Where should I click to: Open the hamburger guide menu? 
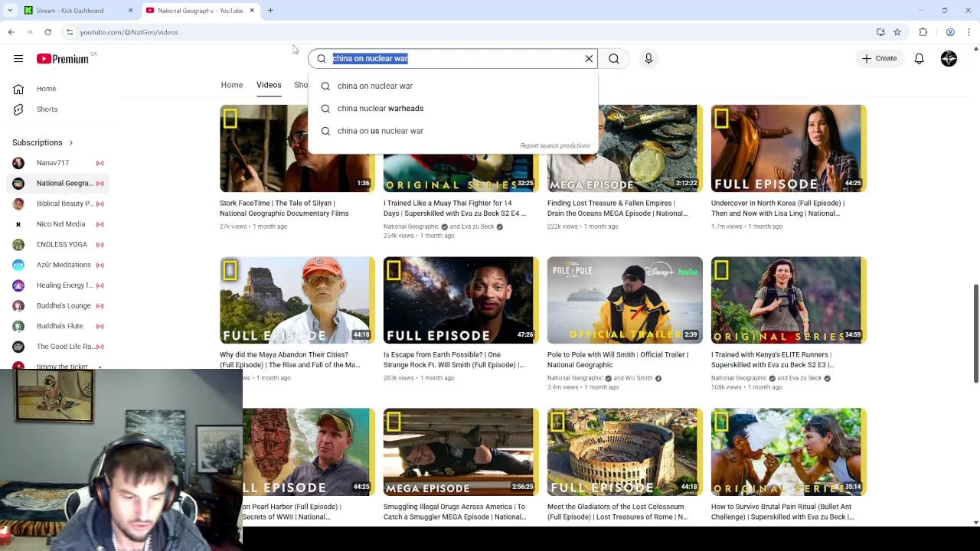click(18, 58)
